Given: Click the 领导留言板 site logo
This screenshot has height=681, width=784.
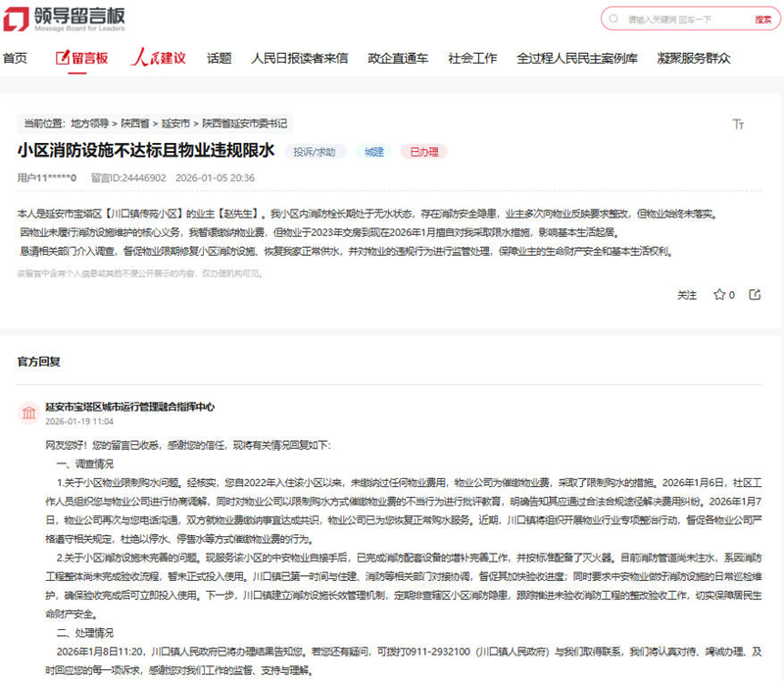Looking at the screenshot, I should point(64,17).
